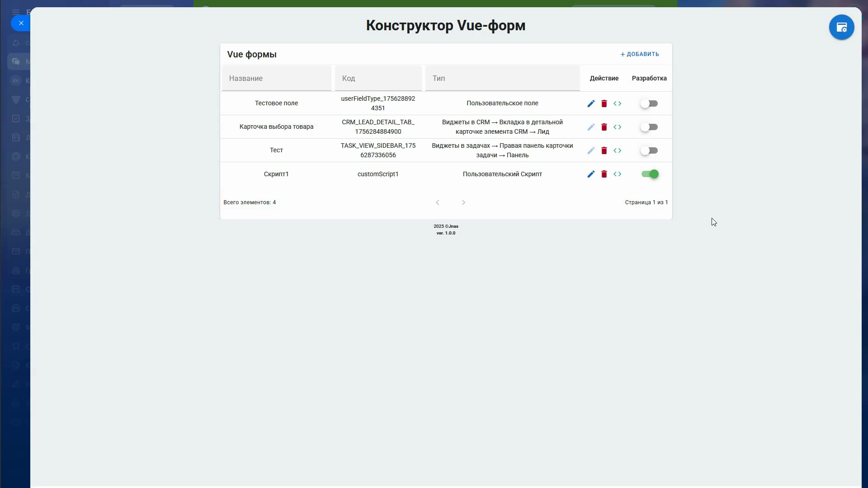868x488 pixels.
Task: Open code editor for Скрипт1
Action: pyautogui.click(x=617, y=174)
